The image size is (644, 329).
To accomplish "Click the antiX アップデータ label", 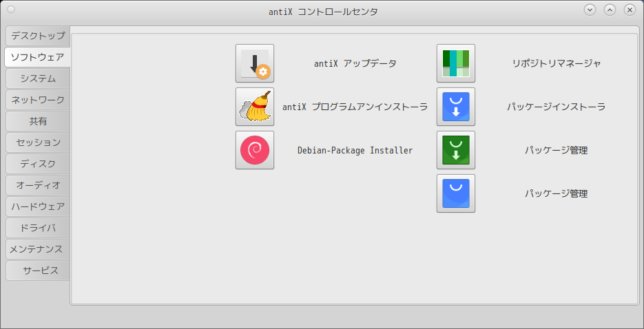I will click(355, 63).
